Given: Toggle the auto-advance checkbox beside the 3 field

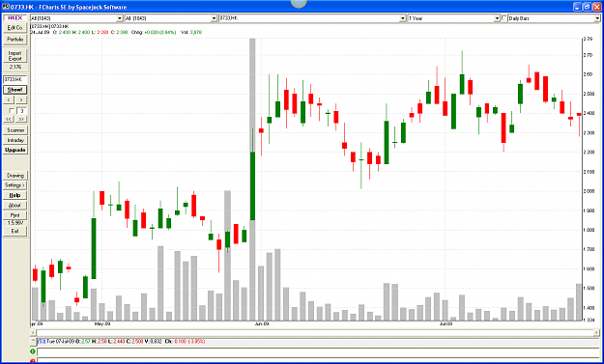Looking at the screenshot, I should 12,111.
